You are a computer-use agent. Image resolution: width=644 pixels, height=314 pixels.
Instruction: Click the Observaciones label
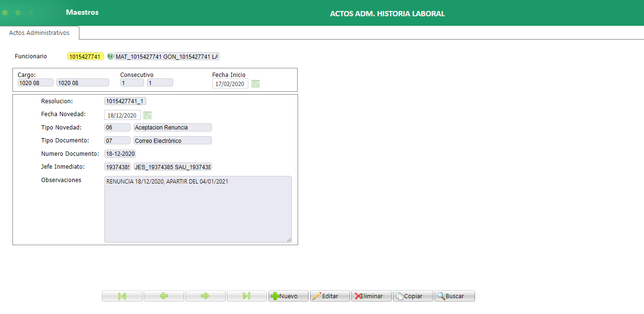61,180
